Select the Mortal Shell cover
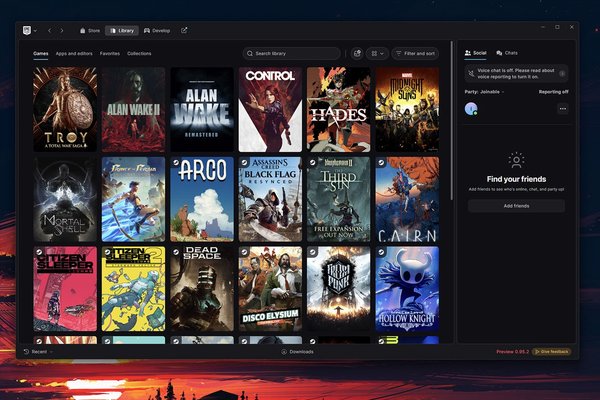The width and height of the screenshot is (600, 400). [65, 199]
